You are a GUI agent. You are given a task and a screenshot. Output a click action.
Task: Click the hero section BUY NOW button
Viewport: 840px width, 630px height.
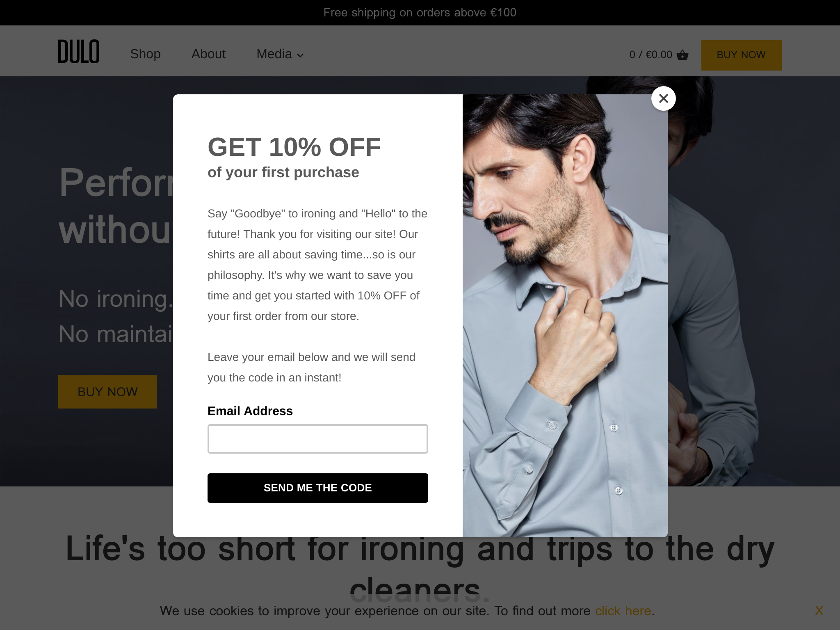[107, 392]
